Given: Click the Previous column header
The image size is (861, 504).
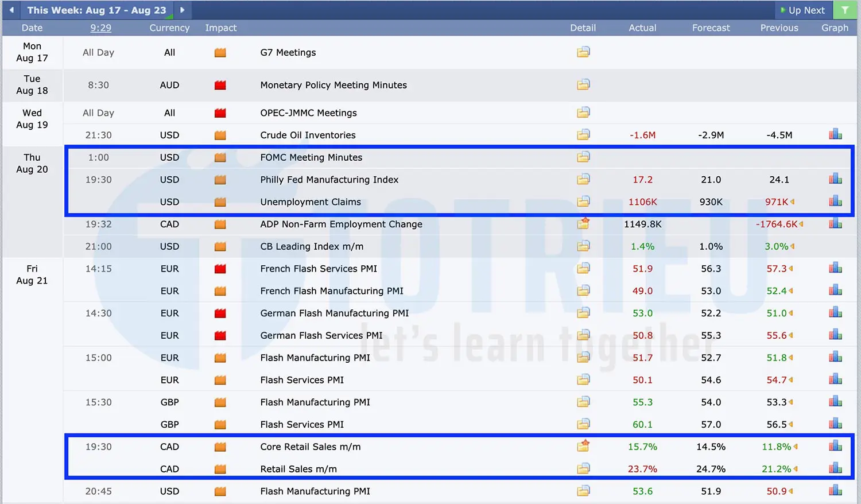Looking at the screenshot, I should (779, 28).
